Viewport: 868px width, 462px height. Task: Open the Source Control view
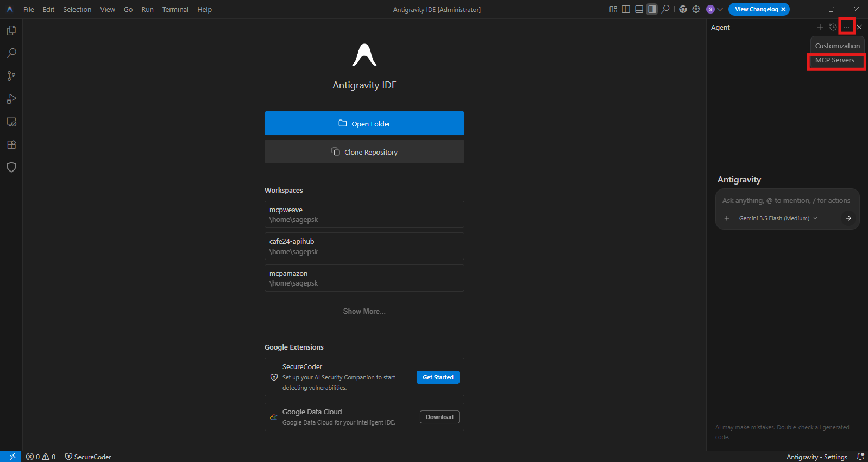11,76
